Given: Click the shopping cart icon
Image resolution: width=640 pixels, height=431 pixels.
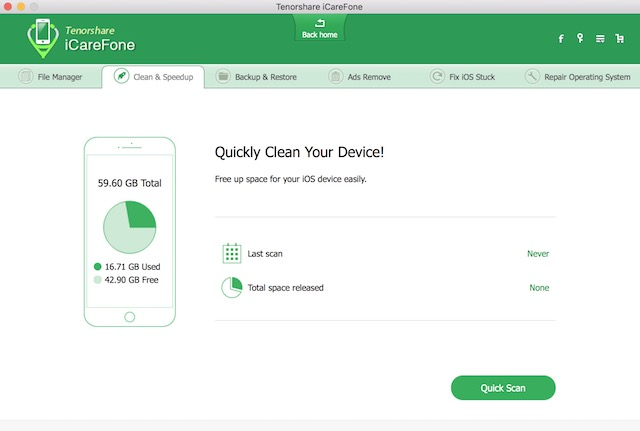Looking at the screenshot, I should [x=619, y=39].
